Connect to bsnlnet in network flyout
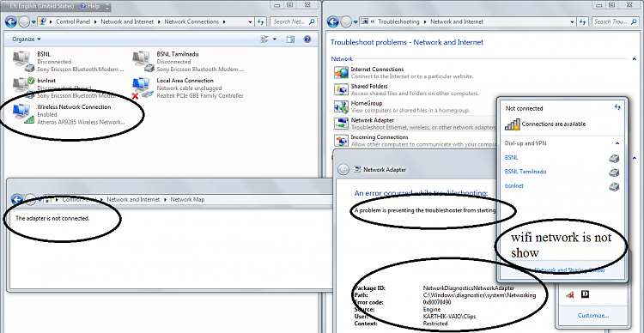The height and width of the screenshot is (333, 644). tap(513, 186)
